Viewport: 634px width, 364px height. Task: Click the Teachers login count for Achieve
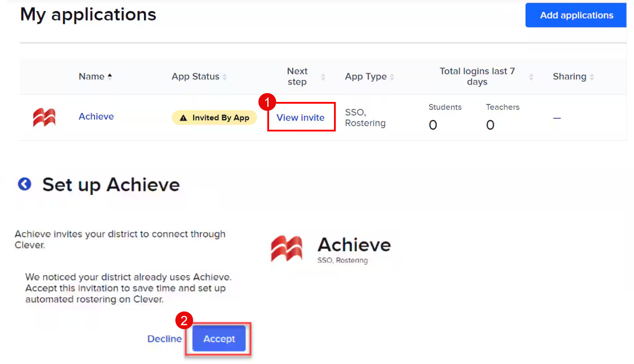(x=490, y=124)
